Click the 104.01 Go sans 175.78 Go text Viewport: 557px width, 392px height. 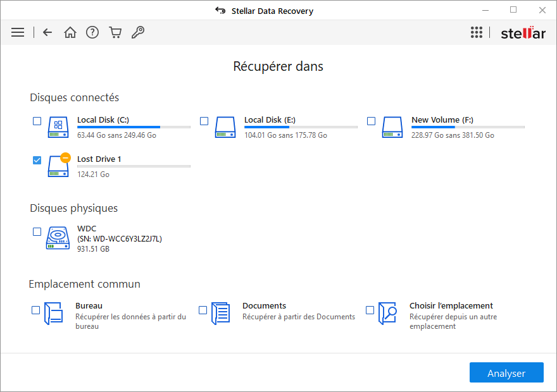click(285, 135)
